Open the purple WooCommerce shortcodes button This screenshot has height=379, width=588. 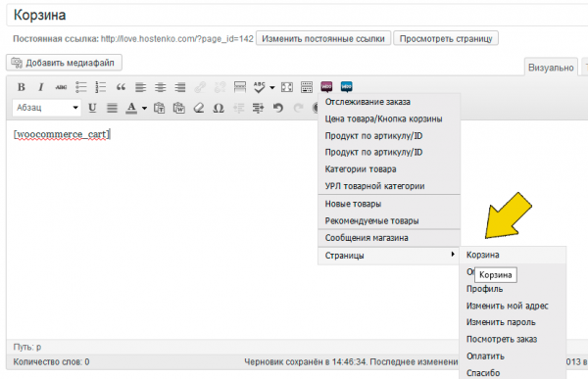tap(326, 86)
